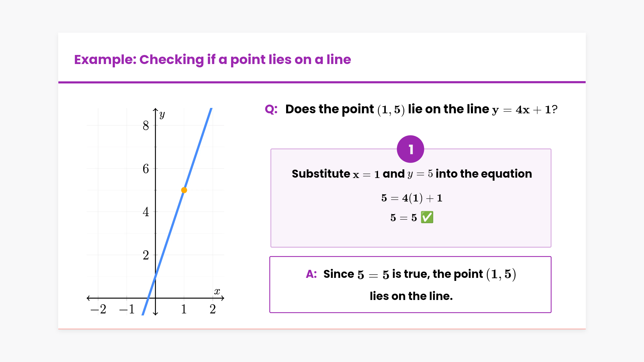Click the x-axis tick label 2

[x=213, y=309]
